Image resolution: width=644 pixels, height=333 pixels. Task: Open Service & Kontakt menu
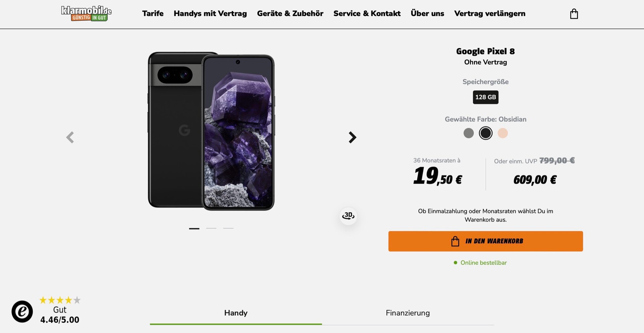coord(367,13)
